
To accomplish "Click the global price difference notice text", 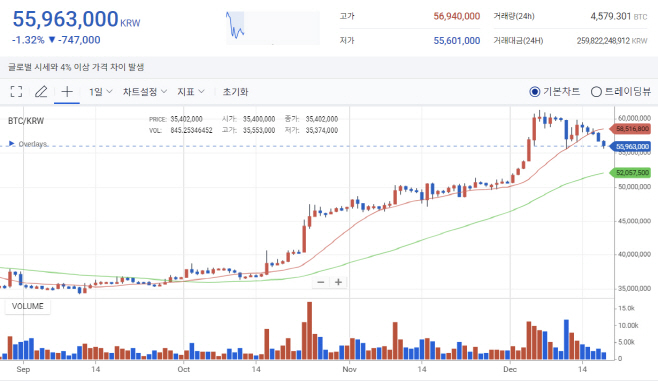I will [x=76, y=67].
